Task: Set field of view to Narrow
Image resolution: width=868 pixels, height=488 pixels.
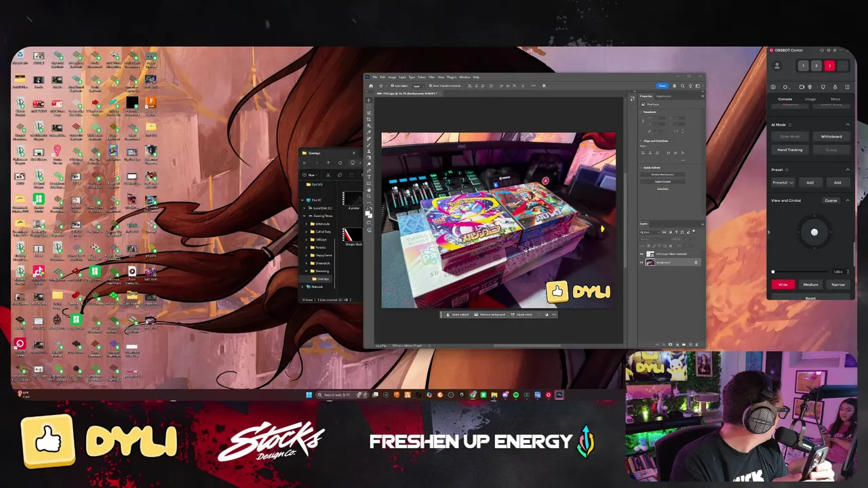Action: point(838,285)
